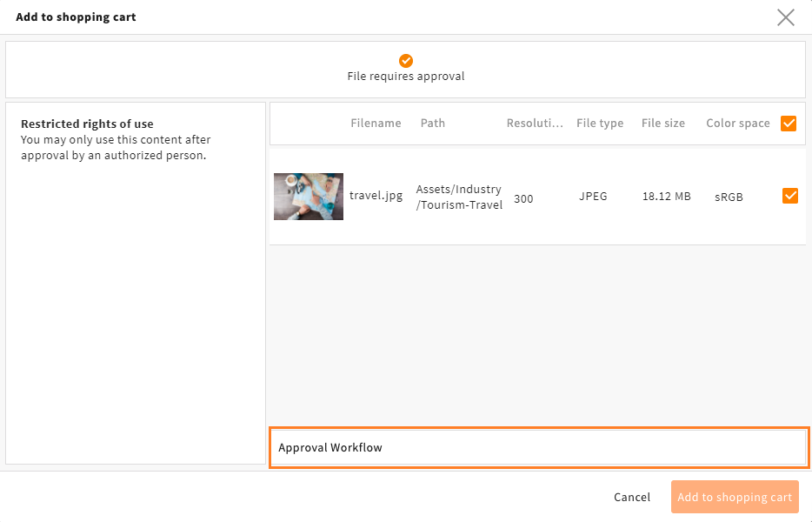Uncheck the travel.jpg row checkbox
The image size is (812, 522).
(x=789, y=196)
